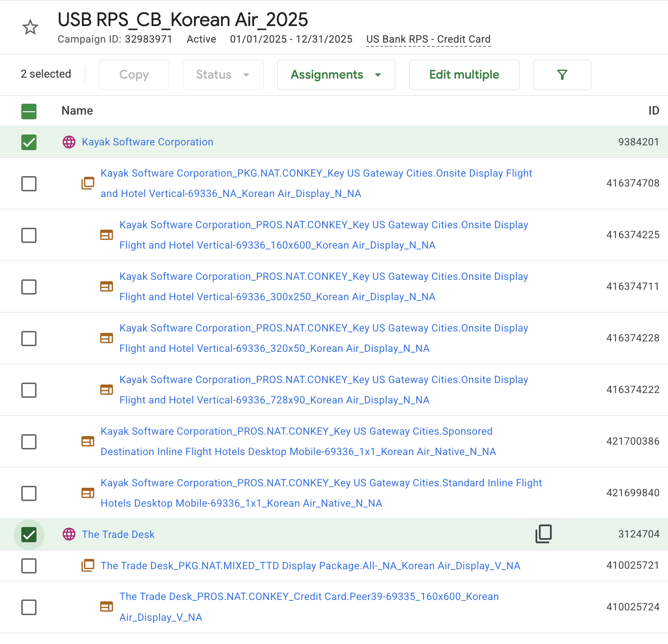This screenshot has width=668, height=644.
Task: Click the 01/01/2025 - 12/31/2025 date range
Action: [291, 39]
